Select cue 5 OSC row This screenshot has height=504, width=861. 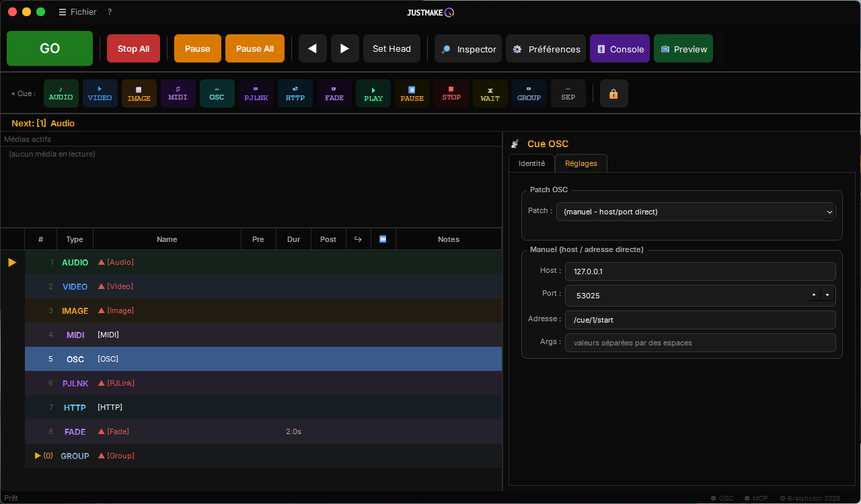[x=263, y=359]
